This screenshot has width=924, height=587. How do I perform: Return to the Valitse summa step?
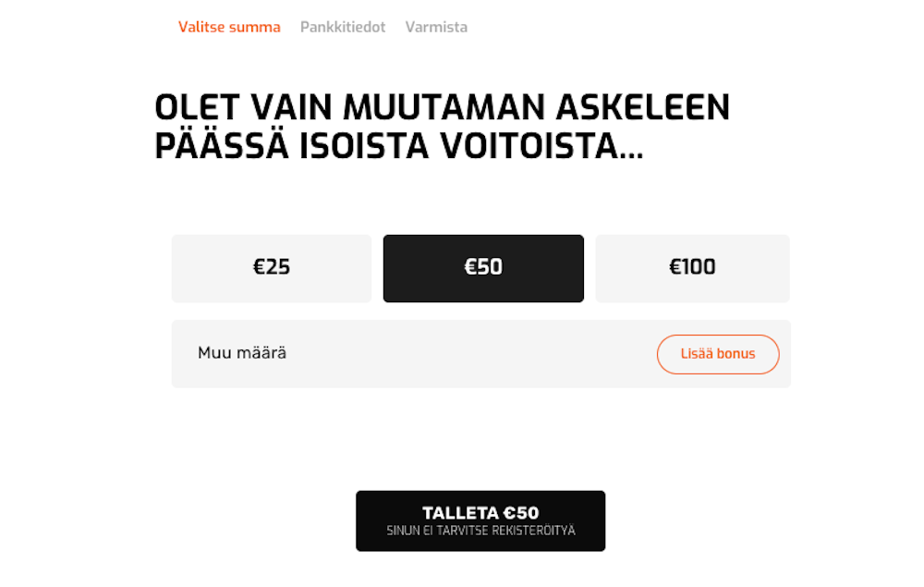229,27
